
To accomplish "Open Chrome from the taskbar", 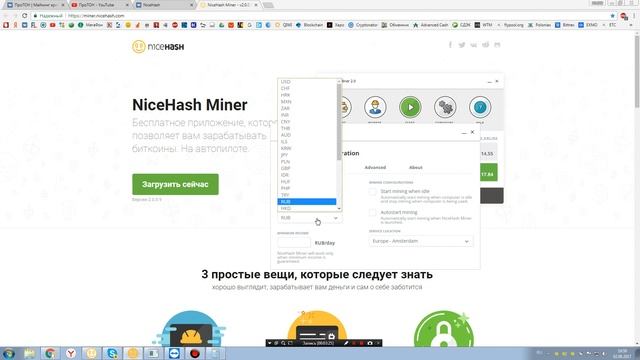I will (50, 353).
